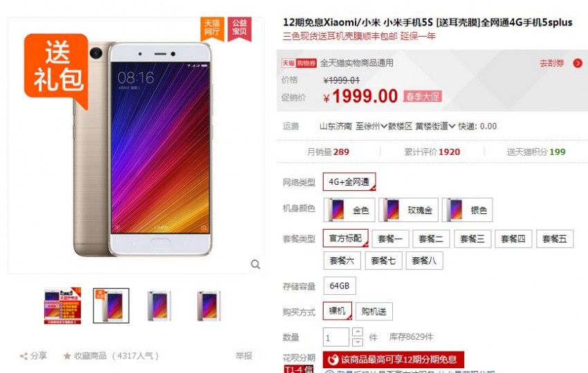Choose the 购机送 purchase option
The image size is (588, 373).
tap(374, 311)
